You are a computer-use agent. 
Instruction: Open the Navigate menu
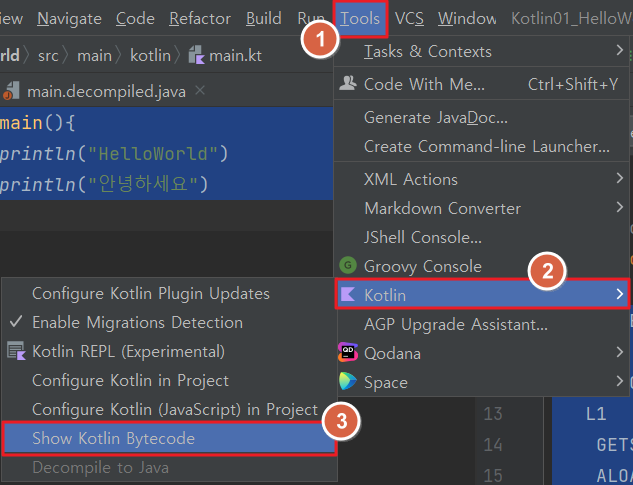(69, 19)
